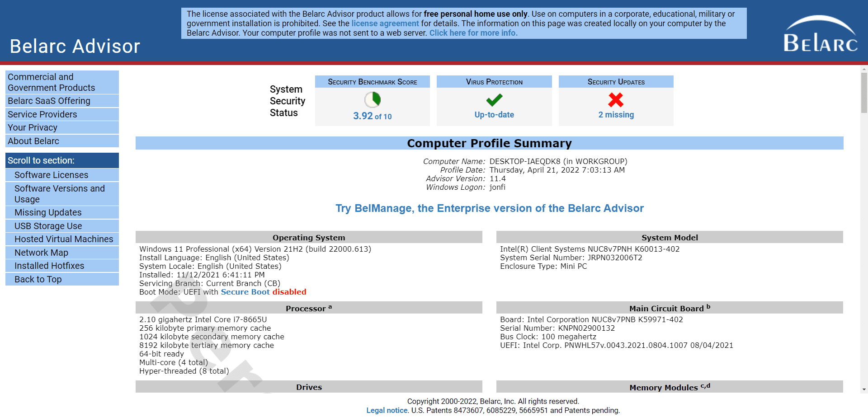868x417 pixels.
Task: Open Belarc SaaS Offering menu item
Action: click(62, 101)
